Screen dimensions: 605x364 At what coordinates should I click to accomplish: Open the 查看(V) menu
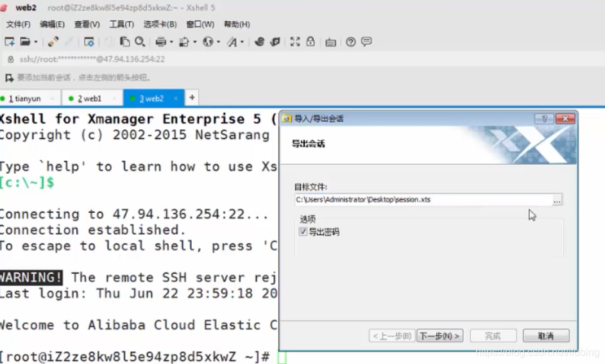[x=87, y=24]
